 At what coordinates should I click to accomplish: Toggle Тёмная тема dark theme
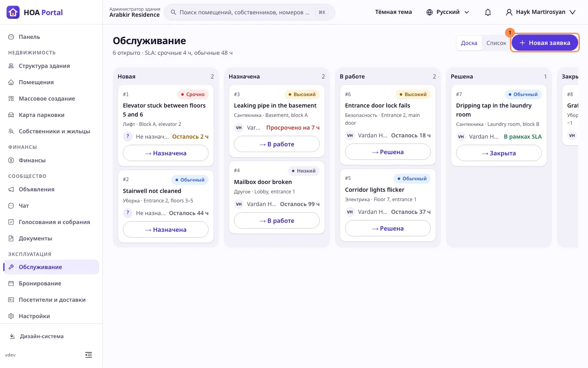pos(393,12)
